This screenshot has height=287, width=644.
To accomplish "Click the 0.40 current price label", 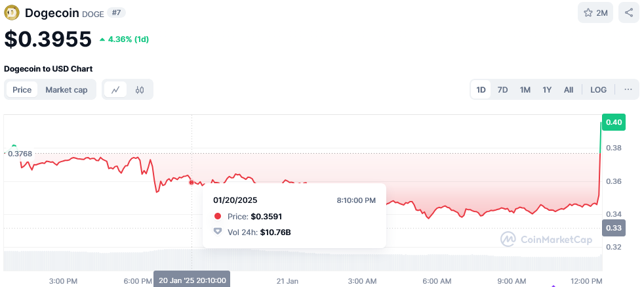I will tap(614, 122).
